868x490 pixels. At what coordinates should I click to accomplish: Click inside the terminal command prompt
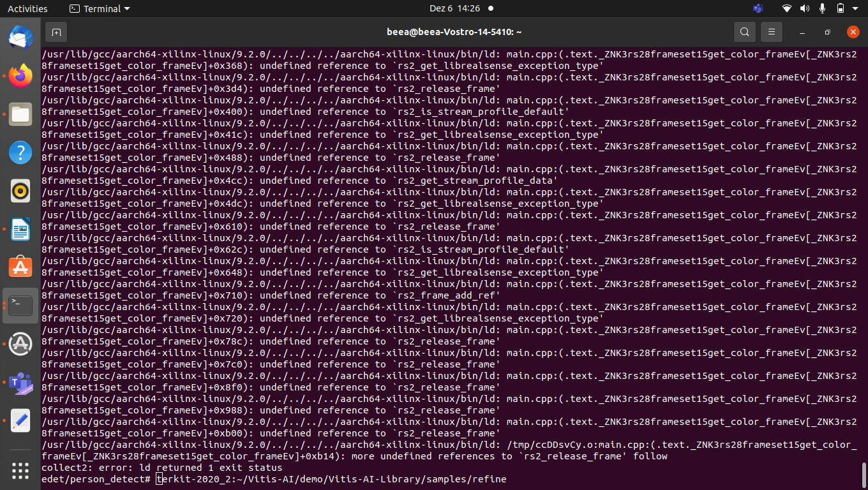pyautogui.click(x=159, y=479)
